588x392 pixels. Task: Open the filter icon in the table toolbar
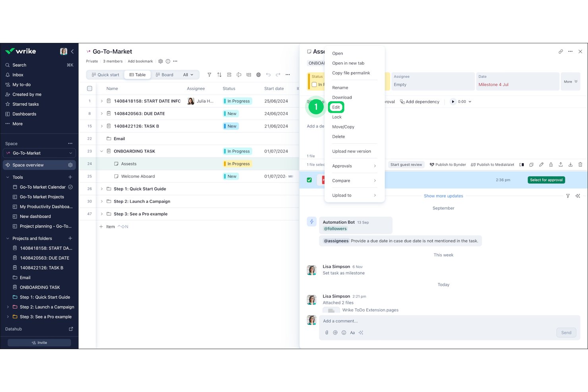[209, 75]
